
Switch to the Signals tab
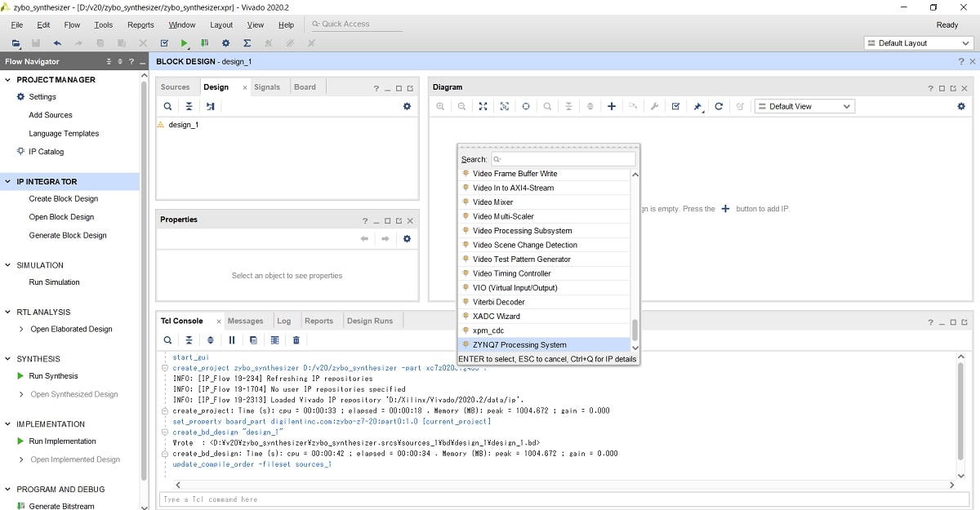coord(267,87)
